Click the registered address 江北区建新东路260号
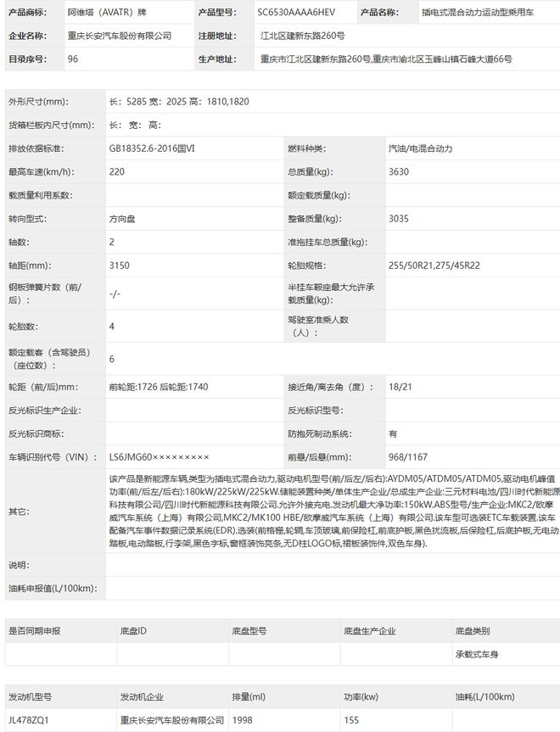Viewport: 560px width, 732px height. pos(303,36)
